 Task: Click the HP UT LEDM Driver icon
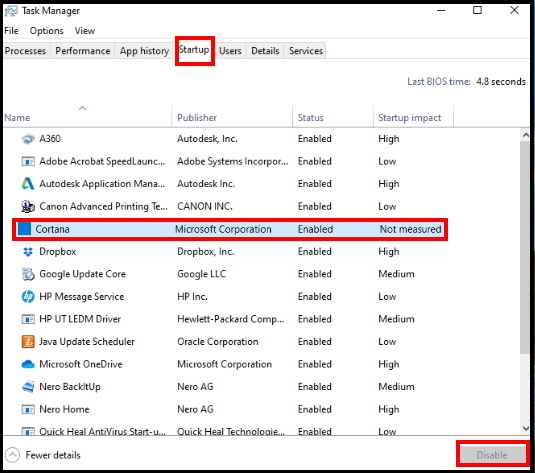tap(28, 319)
